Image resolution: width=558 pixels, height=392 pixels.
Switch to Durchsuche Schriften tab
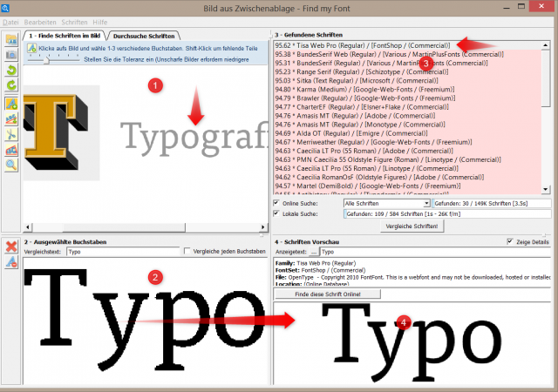click(x=144, y=36)
